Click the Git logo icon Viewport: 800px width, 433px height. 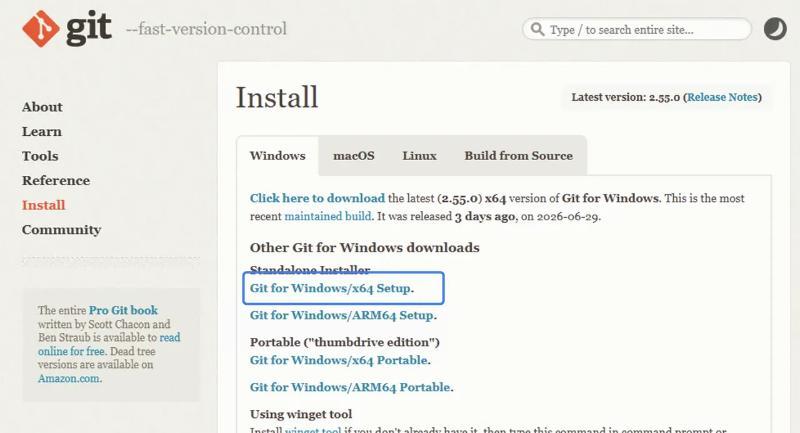coord(40,29)
